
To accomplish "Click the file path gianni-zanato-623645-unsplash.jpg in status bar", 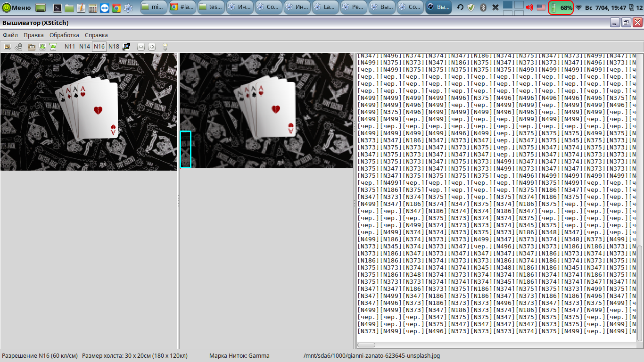I will [372, 356].
